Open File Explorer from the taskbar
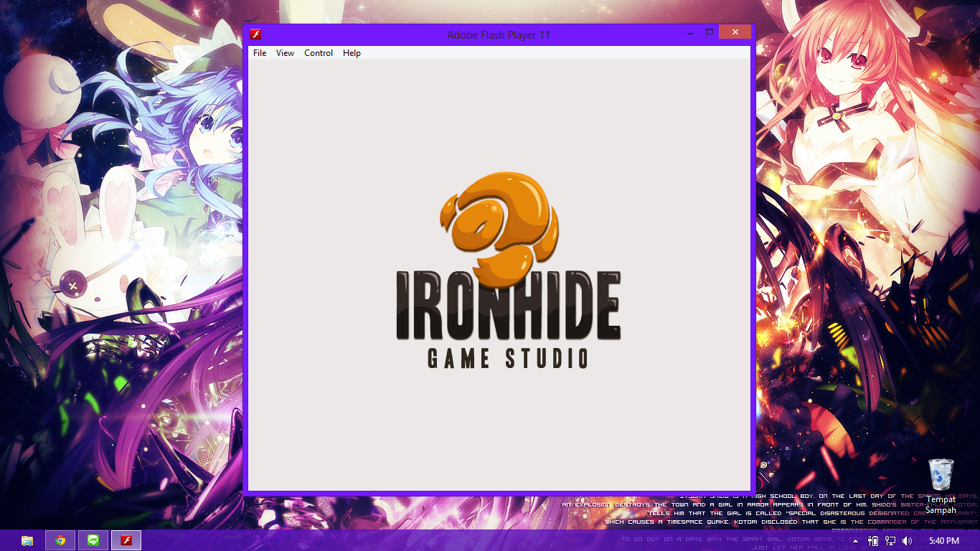980x551 pixels. (27, 540)
